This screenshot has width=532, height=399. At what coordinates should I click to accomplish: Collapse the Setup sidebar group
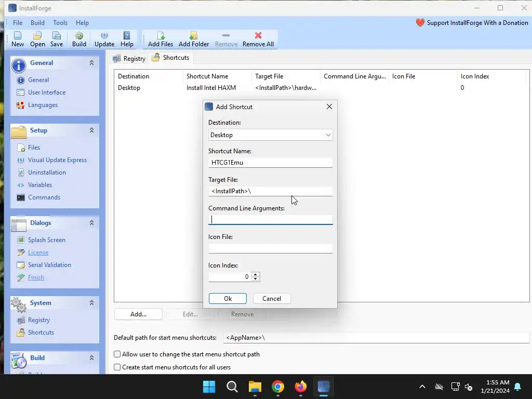point(91,130)
